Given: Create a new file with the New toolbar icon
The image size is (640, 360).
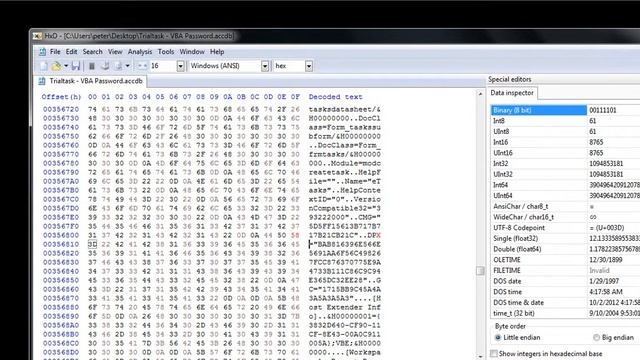Looking at the screenshot, I should (44, 66).
